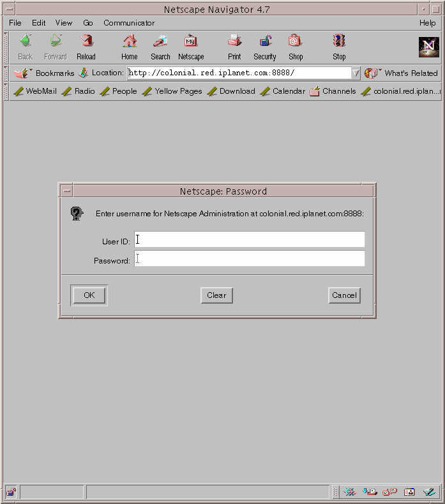The image size is (445, 504).
Task: Open the Go menu
Action: click(88, 23)
